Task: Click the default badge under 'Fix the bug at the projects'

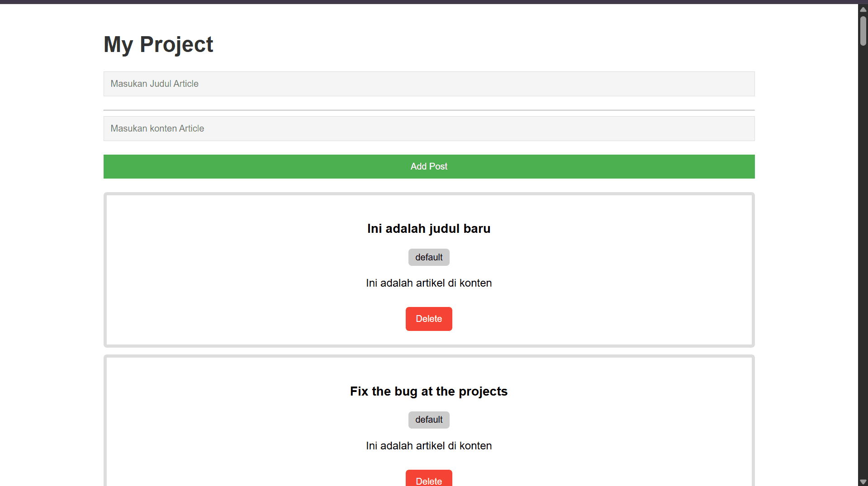Action: pyautogui.click(x=429, y=420)
